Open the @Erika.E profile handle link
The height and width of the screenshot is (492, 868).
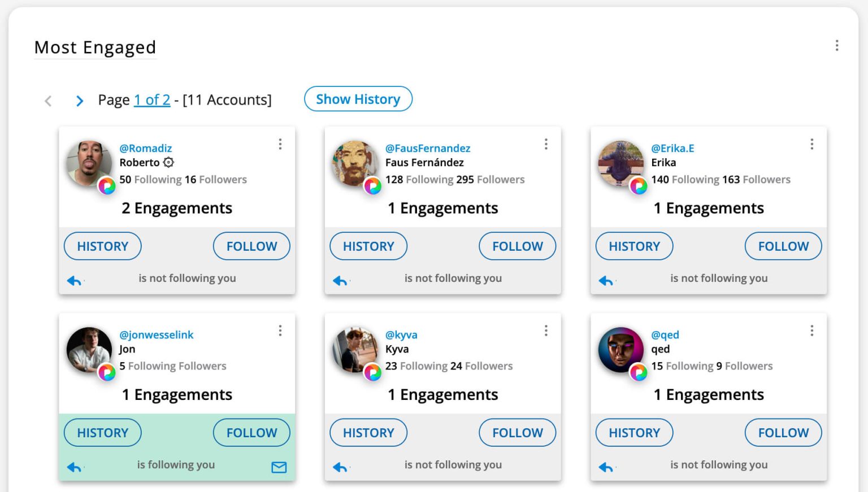coord(672,148)
